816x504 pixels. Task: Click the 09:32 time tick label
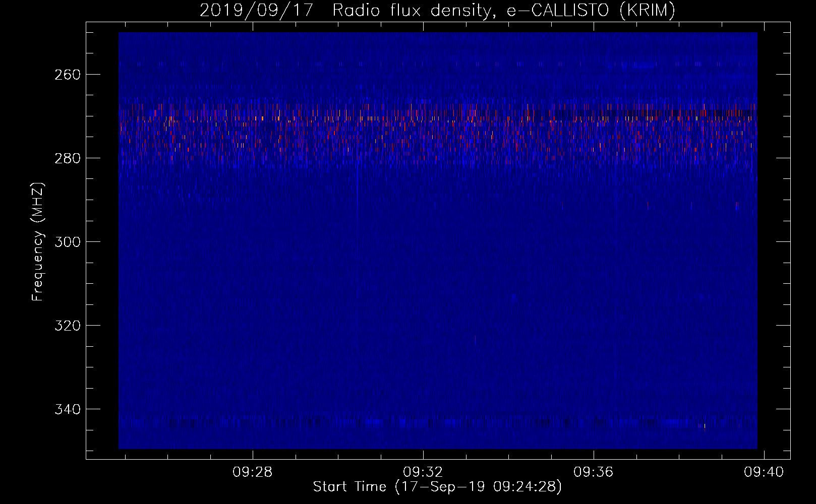pos(423,472)
